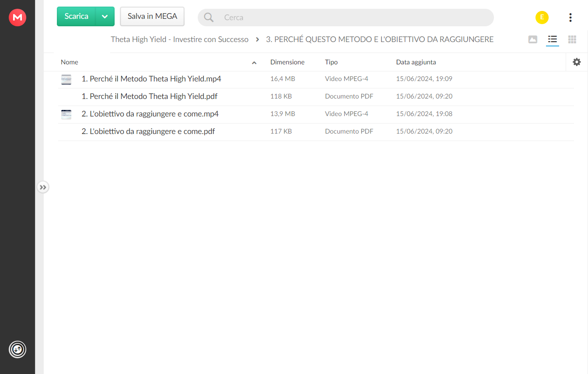
Task: Click thumbnail of Perché il Metodo mp4
Action: [x=66, y=79]
